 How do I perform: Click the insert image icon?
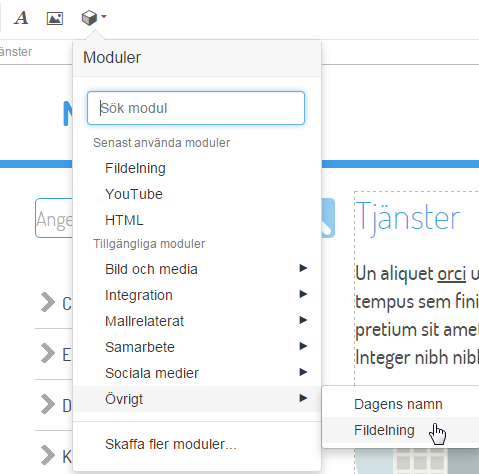[55, 18]
